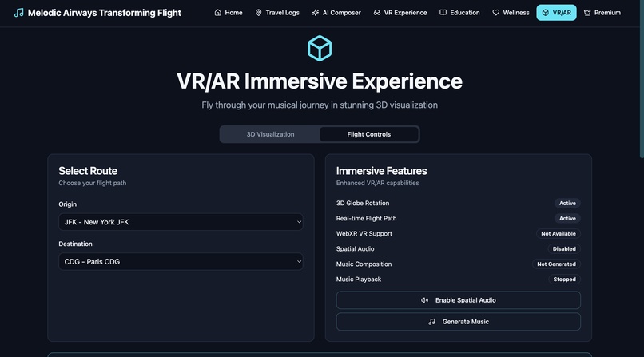Image resolution: width=644 pixels, height=357 pixels.
Task: Click the AI Composer sparkle icon
Action: 316,13
